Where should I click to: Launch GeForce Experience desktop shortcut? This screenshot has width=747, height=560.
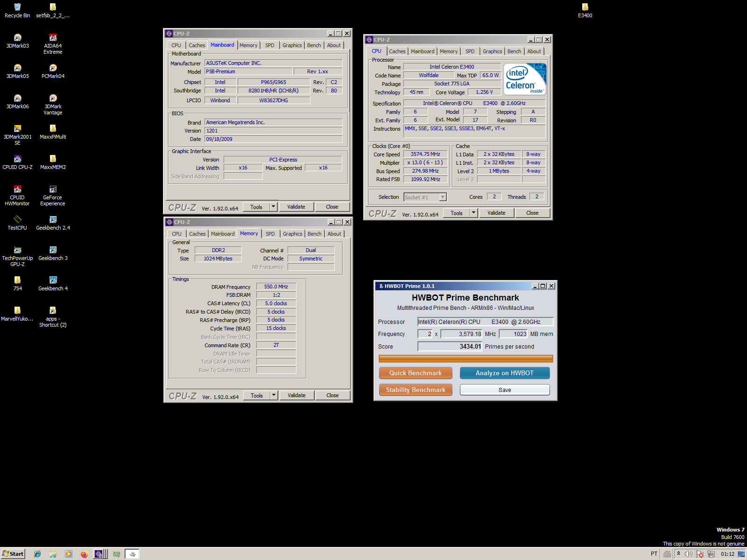[53, 195]
